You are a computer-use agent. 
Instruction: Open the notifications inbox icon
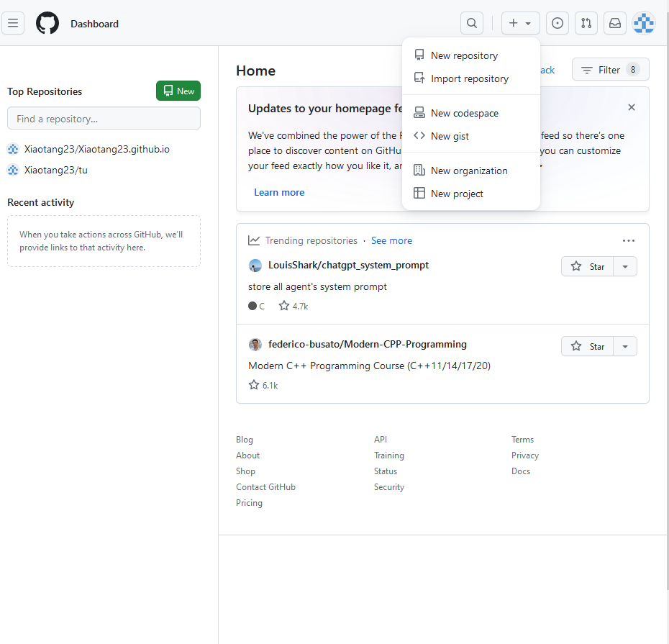[x=615, y=23]
